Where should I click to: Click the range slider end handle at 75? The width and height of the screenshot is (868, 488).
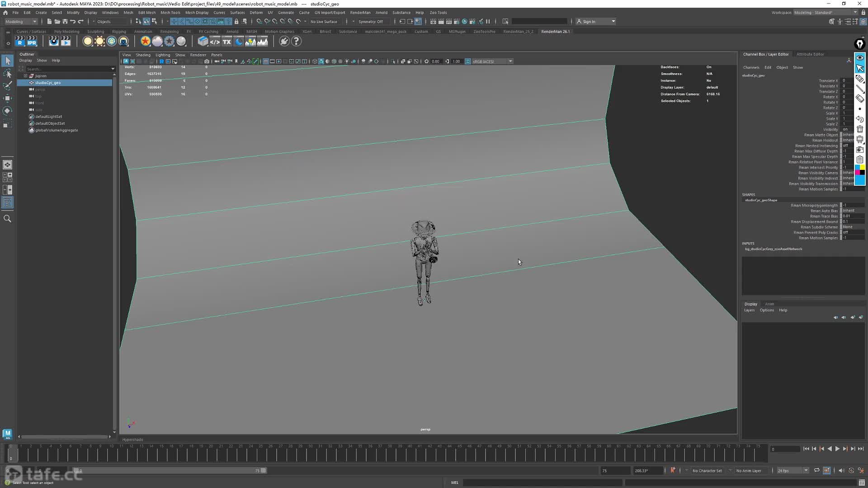coord(264,470)
